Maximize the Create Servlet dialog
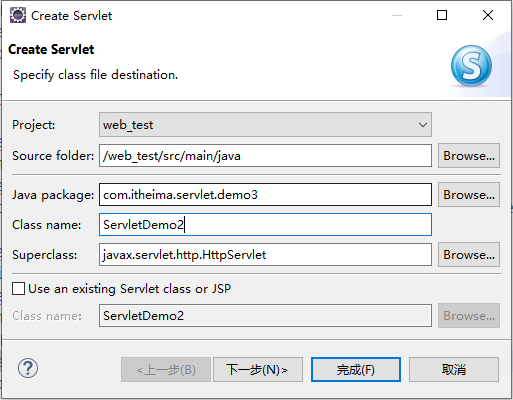 tap(442, 15)
